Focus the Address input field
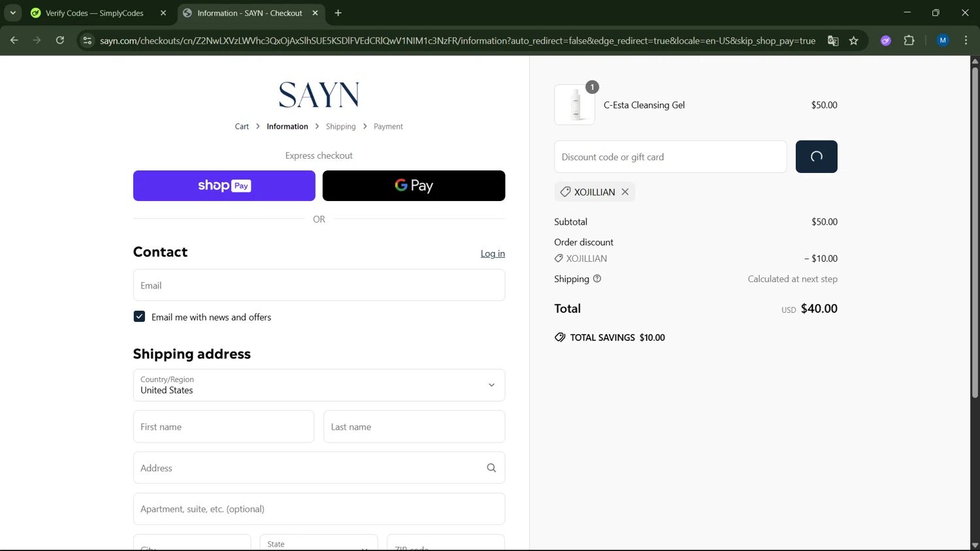This screenshot has width=980, height=551. coord(319,468)
